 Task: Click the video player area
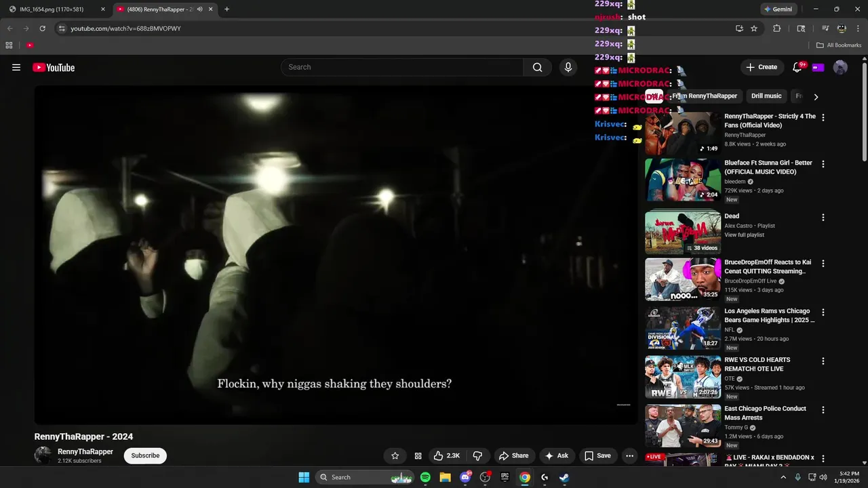336,255
